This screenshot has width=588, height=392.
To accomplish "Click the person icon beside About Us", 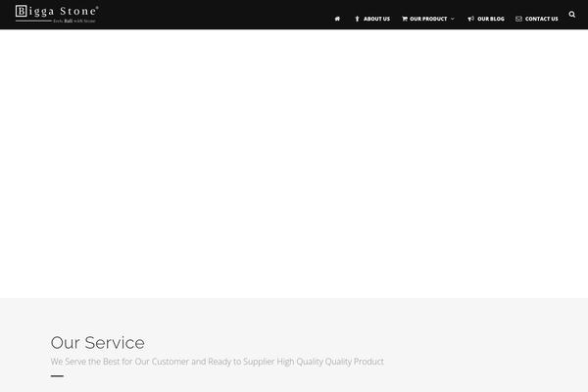I will (357, 19).
